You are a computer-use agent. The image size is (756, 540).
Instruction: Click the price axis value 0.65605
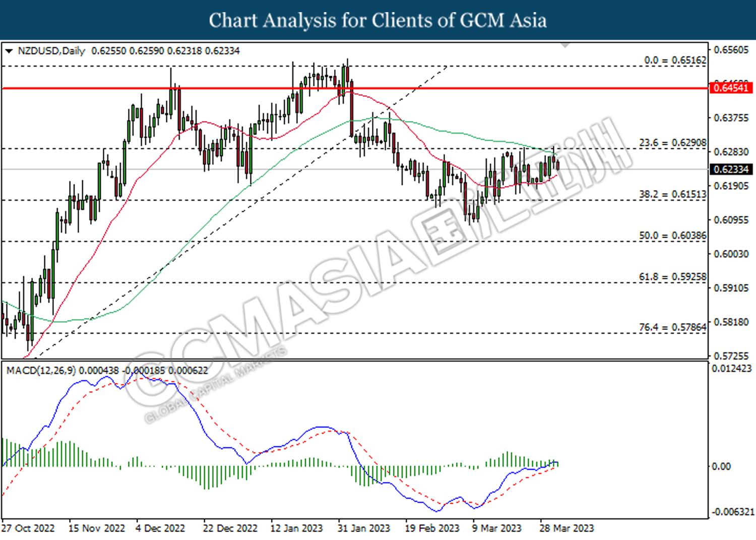click(x=731, y=50)
